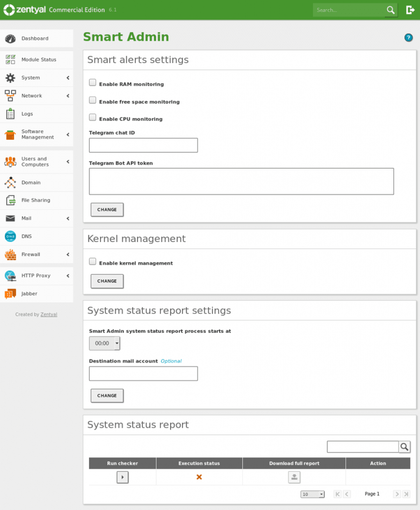The width and height of the screenshot is (420, 510).
Task: Open the Jabber module icon
Action: [x=10, y=294]
